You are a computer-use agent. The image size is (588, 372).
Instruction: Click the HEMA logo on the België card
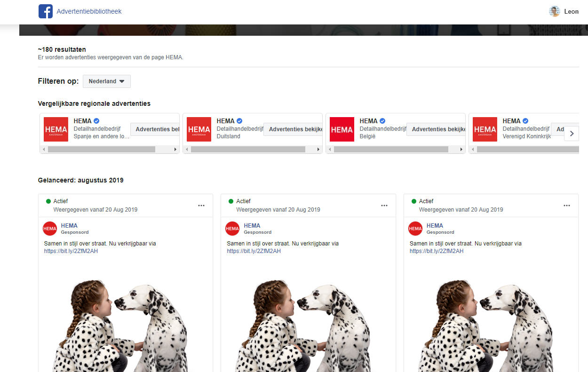342,129
